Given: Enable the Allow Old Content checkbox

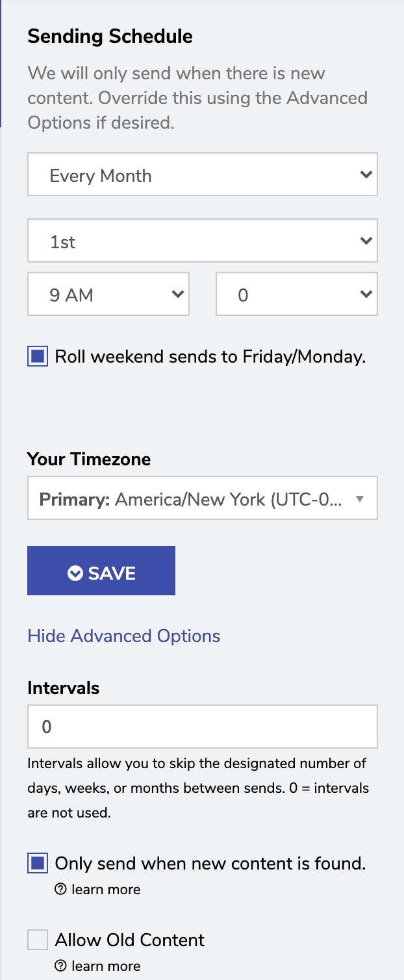Looking at the screenshot, I should (x=38, y=940).
